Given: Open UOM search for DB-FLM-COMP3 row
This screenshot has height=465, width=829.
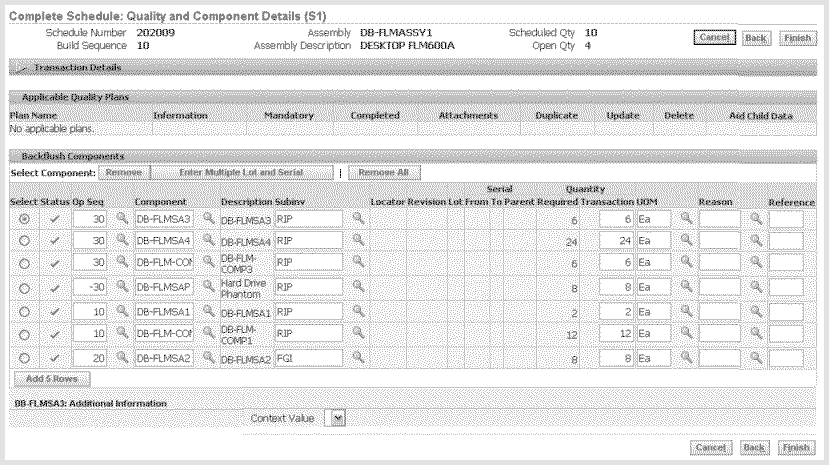Looking at the screenshot, I should (686, 261).
